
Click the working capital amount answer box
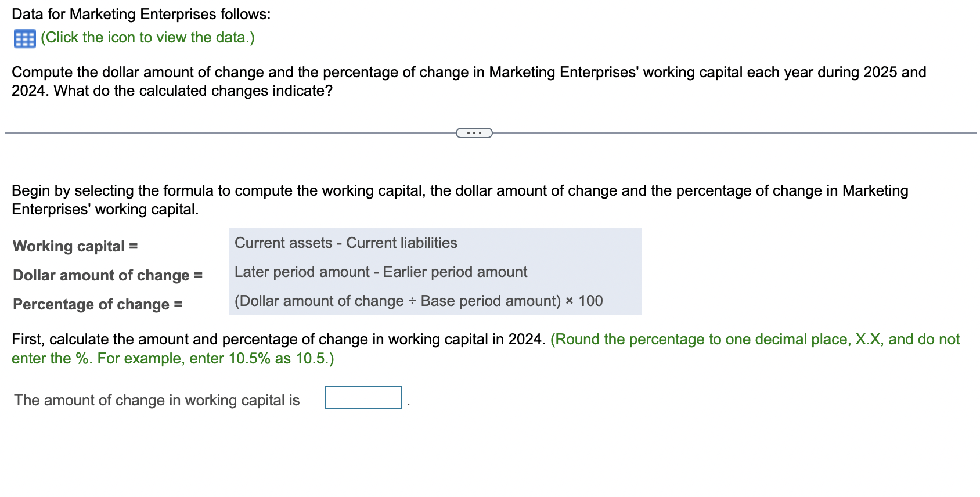(363, 398)
